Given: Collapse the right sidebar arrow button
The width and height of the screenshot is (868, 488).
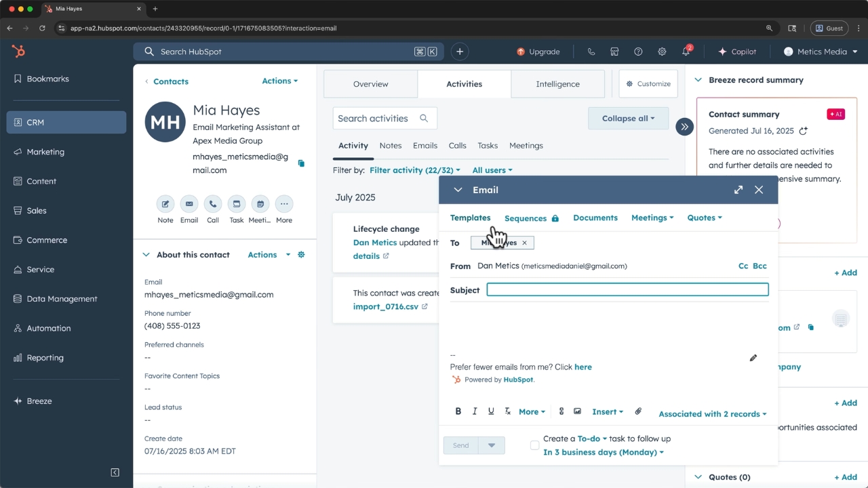Looking at the screenshot, I should [684, 126].
